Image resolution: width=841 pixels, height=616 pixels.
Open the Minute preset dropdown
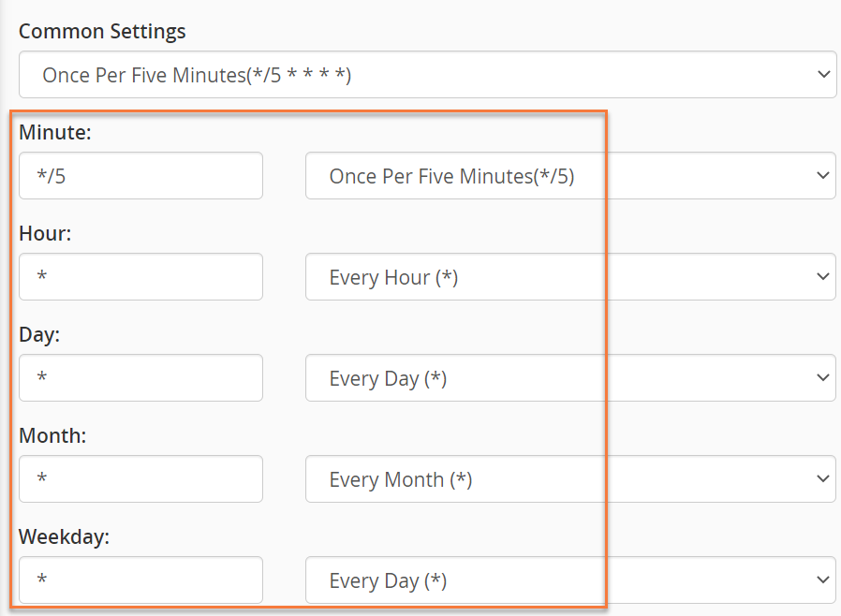coord(569,176)
